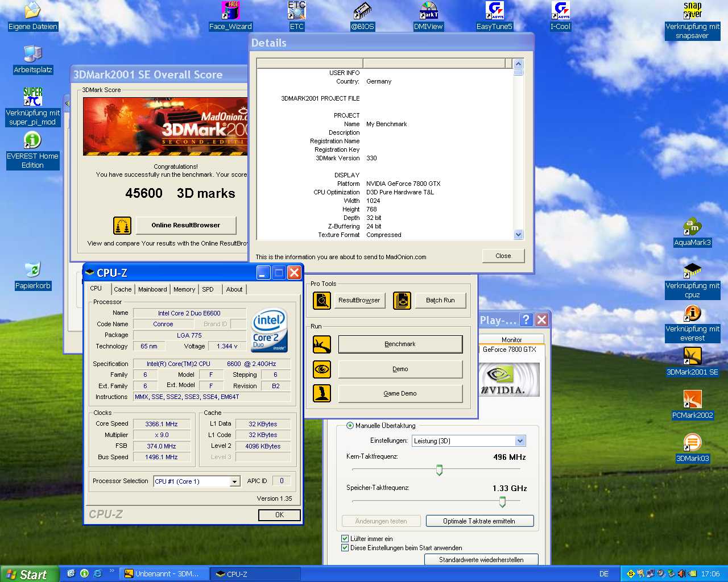Click the Online ResultBrowser button
The height and width of the screenshot is (582, 728).
point(186,225)
